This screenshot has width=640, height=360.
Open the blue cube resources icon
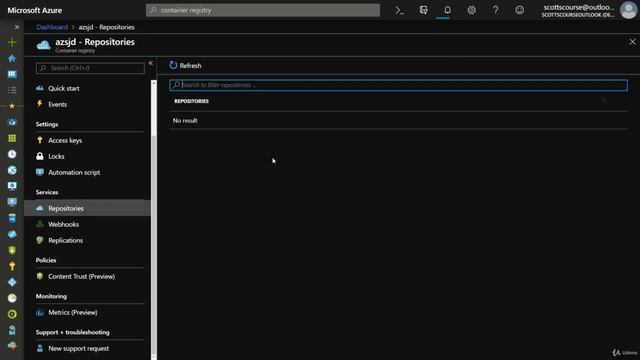pyautogui.click(x=12, y=122)
